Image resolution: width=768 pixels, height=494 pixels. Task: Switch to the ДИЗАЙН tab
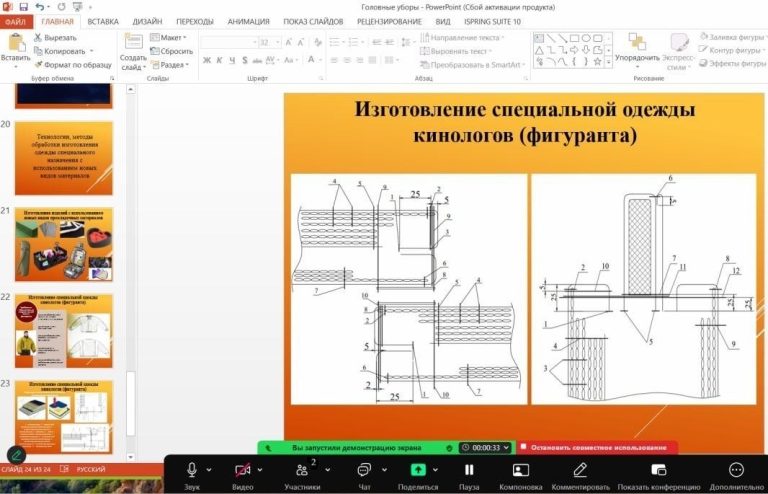click(x=147, y=22)
